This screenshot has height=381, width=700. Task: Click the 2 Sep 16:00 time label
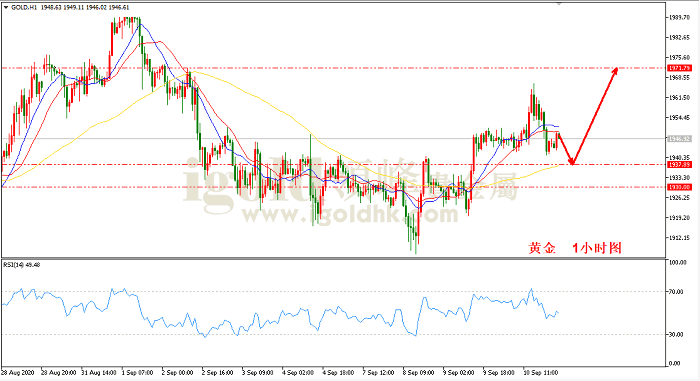(218, 373)
